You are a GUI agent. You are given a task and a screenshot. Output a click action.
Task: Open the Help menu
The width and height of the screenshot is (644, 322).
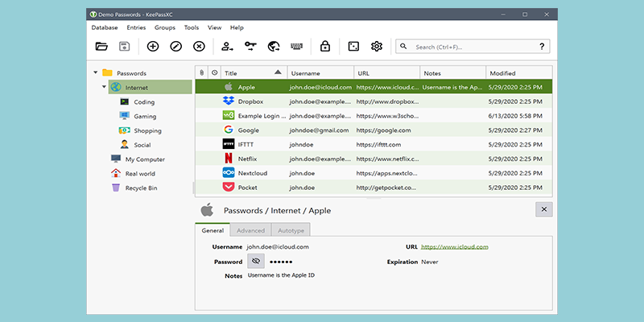pos(237,27)
